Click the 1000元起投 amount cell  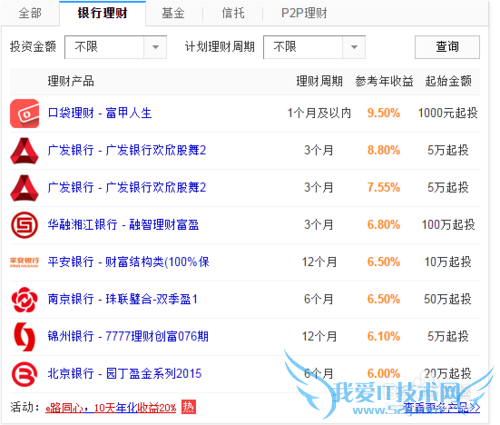coord(448,113)
